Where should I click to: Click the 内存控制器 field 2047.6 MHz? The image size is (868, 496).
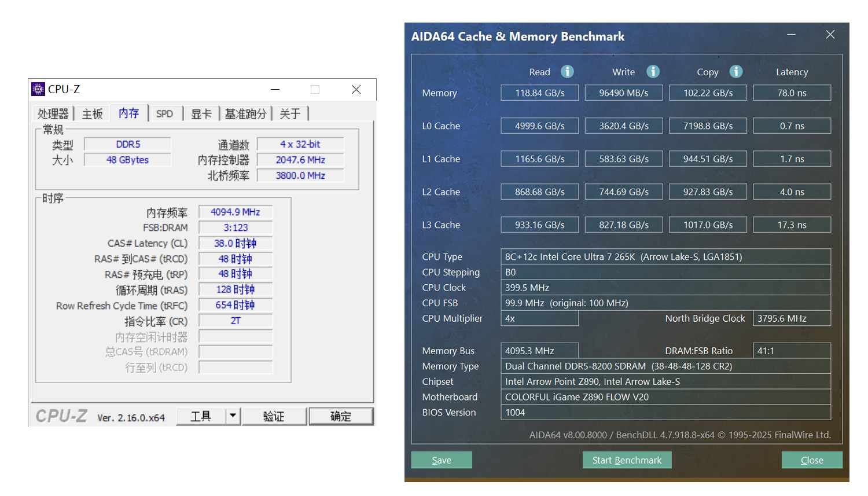(x=300, y=160)
